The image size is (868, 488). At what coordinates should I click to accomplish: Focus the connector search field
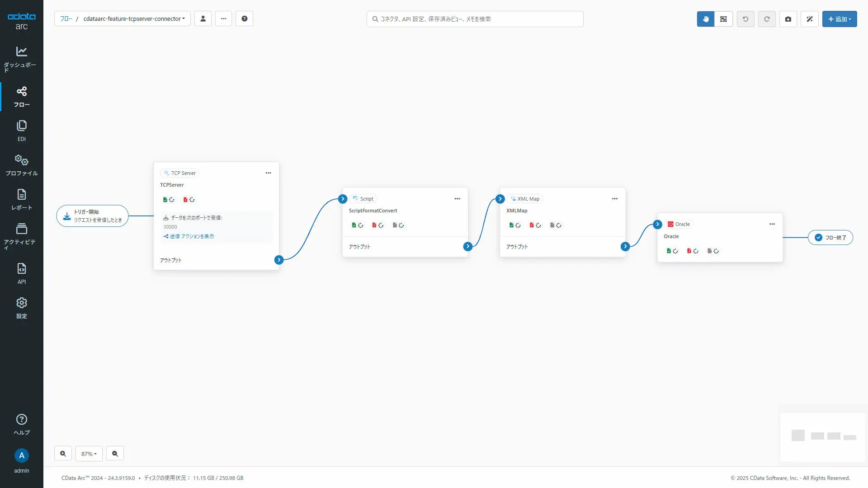475,19
